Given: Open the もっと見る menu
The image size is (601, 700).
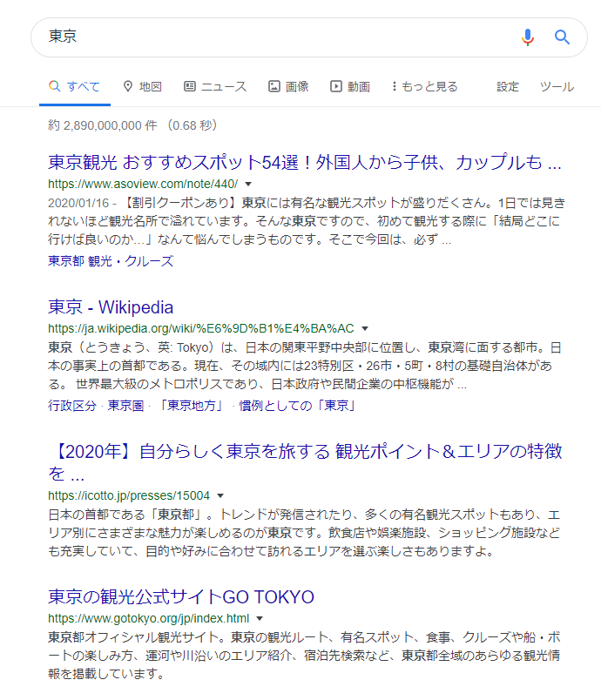Looking at the screenshot, I should click(x=425, y=86).
